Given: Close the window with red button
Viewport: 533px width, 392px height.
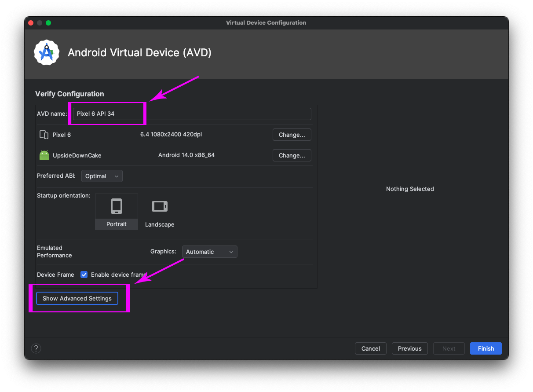Looking at the screenshot, I should click(x=31, y=23).
